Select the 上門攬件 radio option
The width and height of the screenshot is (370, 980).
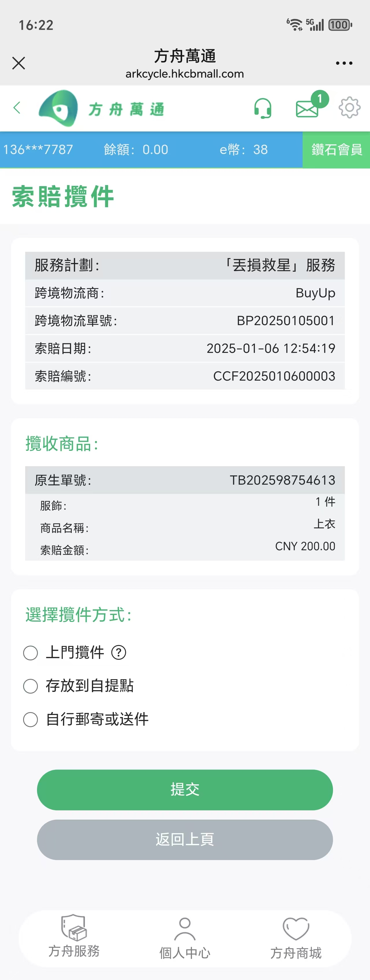30,653
